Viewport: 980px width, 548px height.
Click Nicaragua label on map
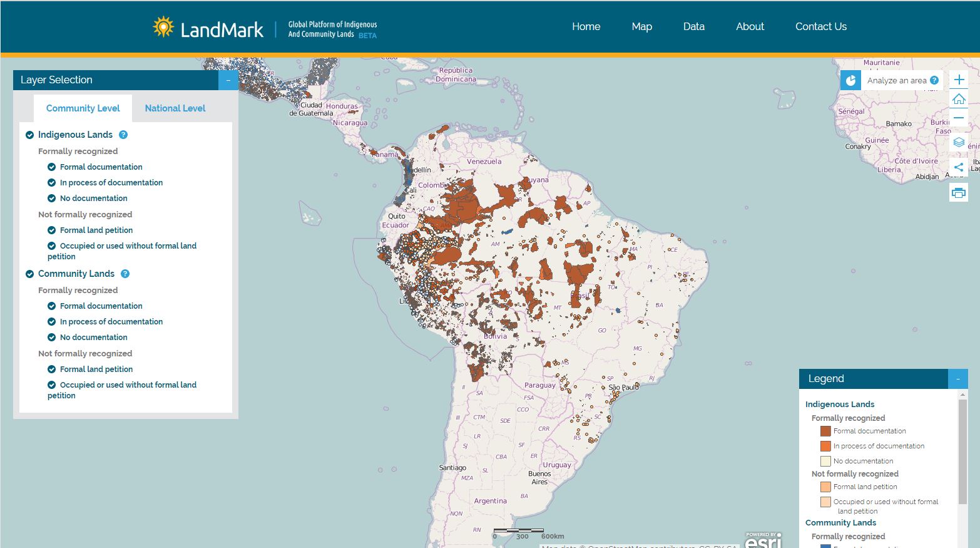tap(350, 123)
